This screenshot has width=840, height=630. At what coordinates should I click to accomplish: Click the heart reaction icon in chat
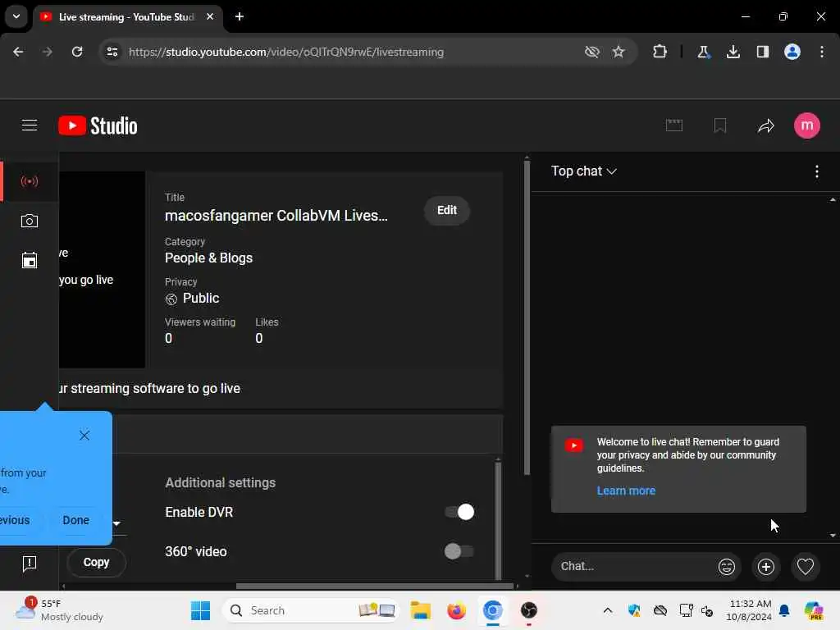pos(806,567)
